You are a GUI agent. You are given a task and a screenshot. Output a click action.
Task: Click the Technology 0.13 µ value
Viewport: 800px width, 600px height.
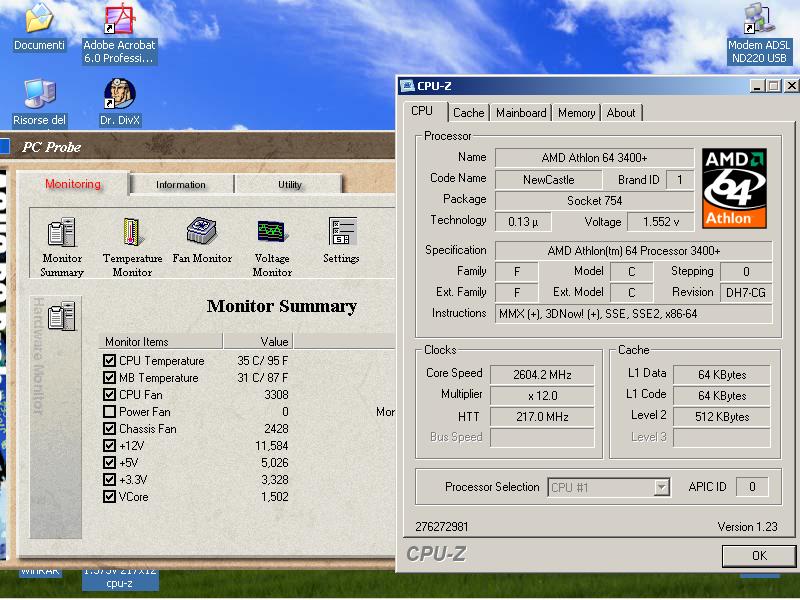point(523,221)
